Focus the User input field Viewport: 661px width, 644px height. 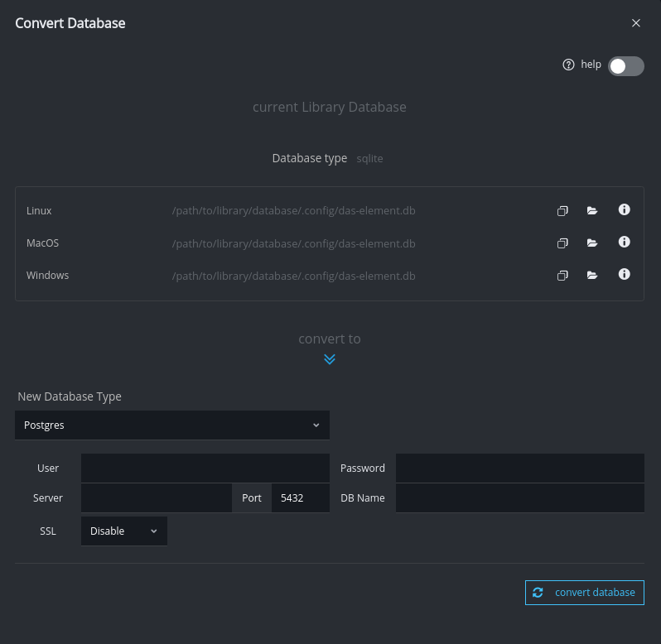coord(205,468)
